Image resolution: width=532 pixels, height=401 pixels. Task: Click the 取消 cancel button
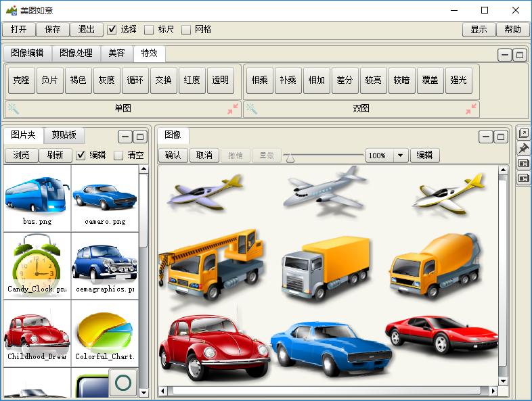[204, 156]
